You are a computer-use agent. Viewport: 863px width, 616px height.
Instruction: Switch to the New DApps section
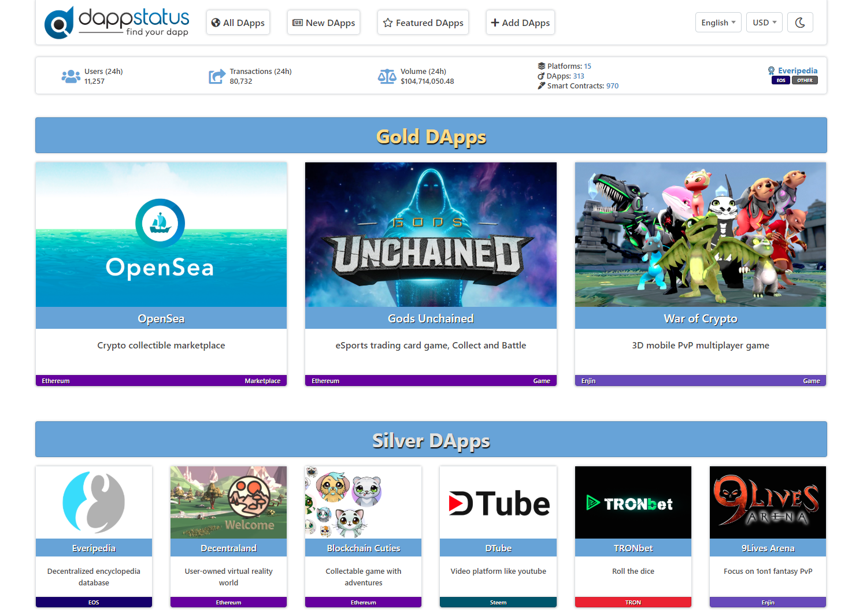click(x=323, y=22)
